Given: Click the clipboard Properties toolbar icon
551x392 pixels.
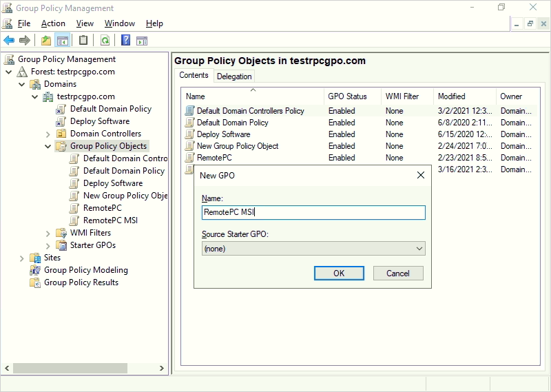Looking at the screenshot, I should (83, 41).
